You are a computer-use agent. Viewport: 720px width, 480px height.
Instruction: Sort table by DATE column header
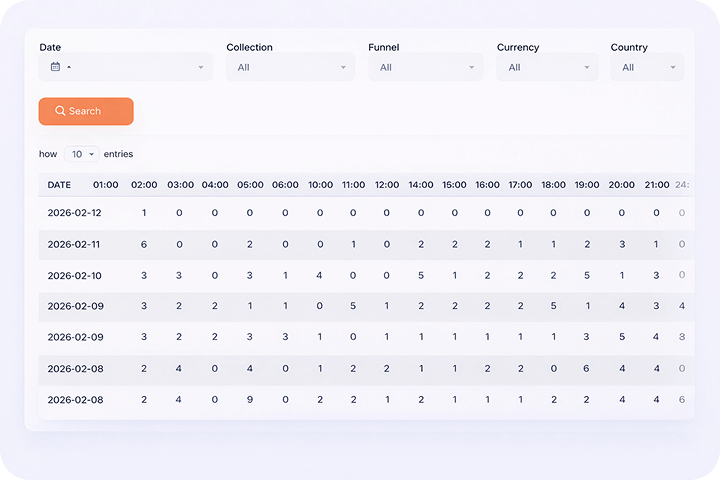[x=60, y=185]
